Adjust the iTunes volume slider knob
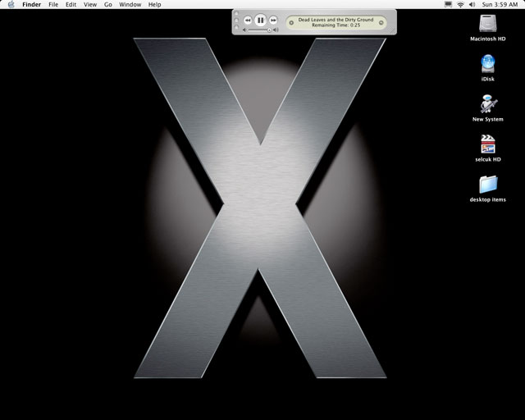This screenshot has width=525, height=420. pos(269,30)
